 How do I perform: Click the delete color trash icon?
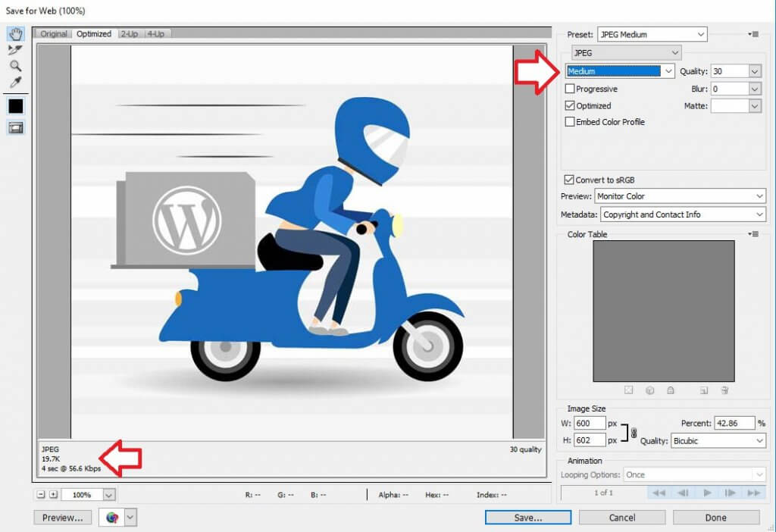coord(724,390)
